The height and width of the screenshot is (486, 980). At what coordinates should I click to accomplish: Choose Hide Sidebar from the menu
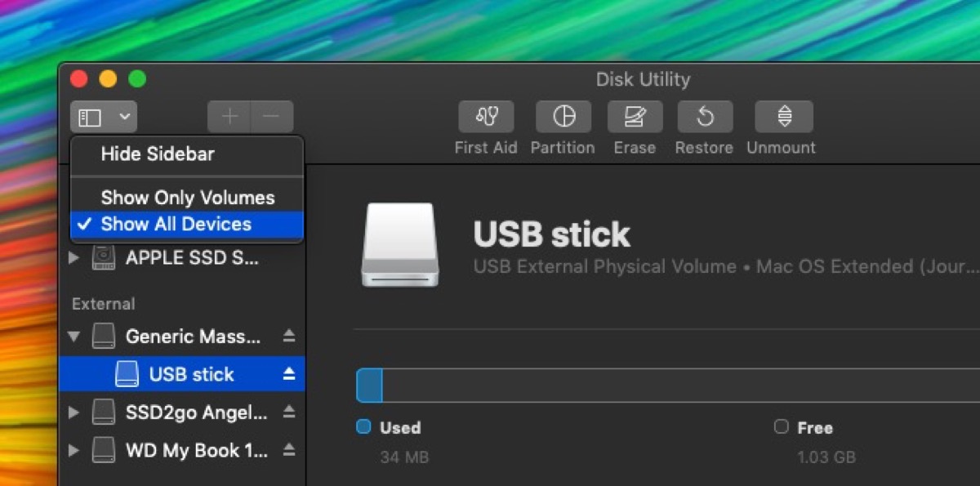158,154
